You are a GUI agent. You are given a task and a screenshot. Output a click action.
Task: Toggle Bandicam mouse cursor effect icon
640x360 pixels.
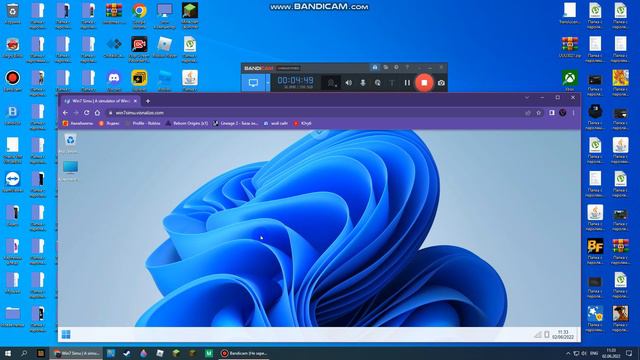point(378,83)
